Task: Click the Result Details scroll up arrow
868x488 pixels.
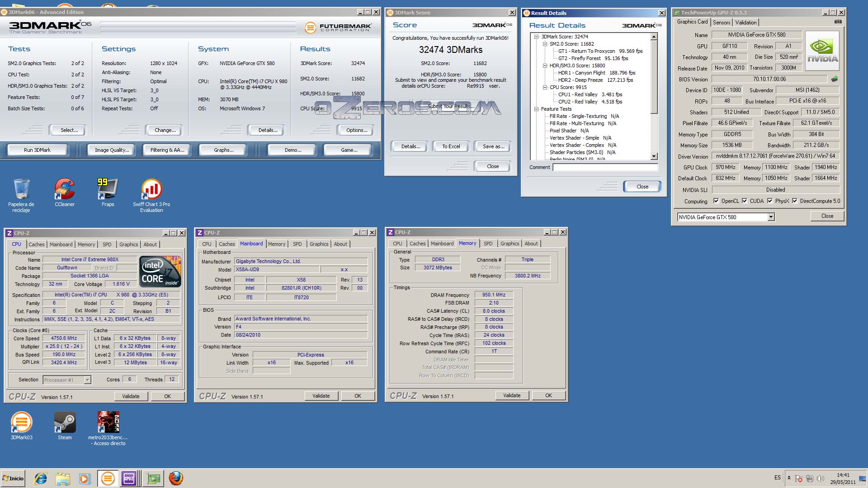Action: pyautogui.click(x=654, y=37)
